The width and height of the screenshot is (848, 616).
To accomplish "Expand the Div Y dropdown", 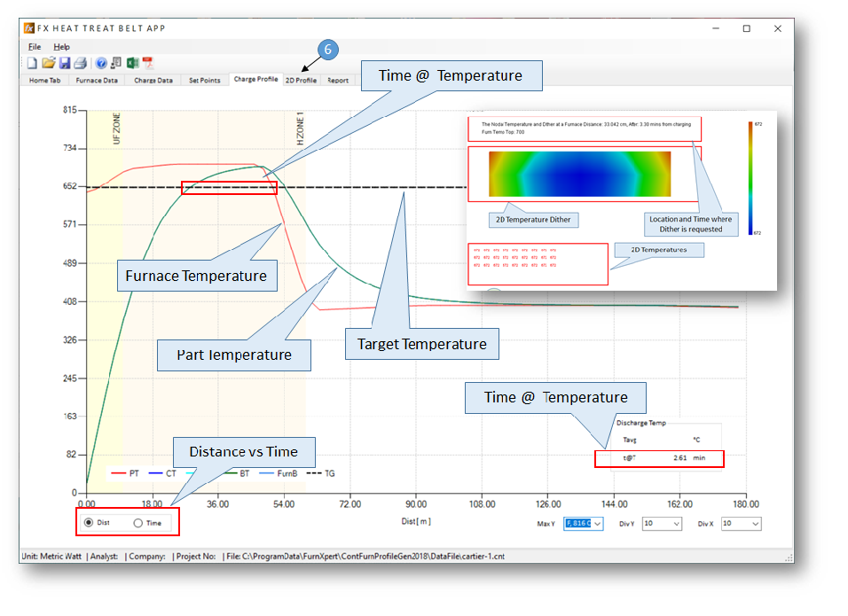I will click(x=676, y=524).
